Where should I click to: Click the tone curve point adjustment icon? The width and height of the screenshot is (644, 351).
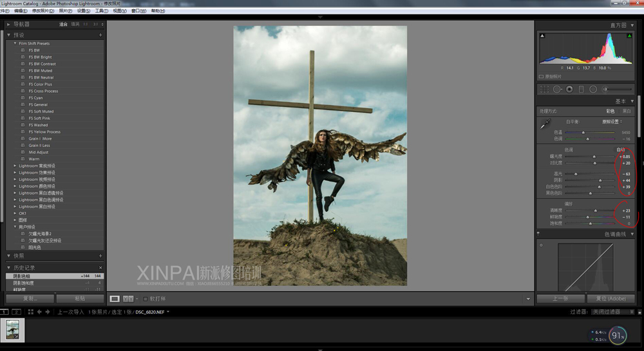(x=542, y=245)
